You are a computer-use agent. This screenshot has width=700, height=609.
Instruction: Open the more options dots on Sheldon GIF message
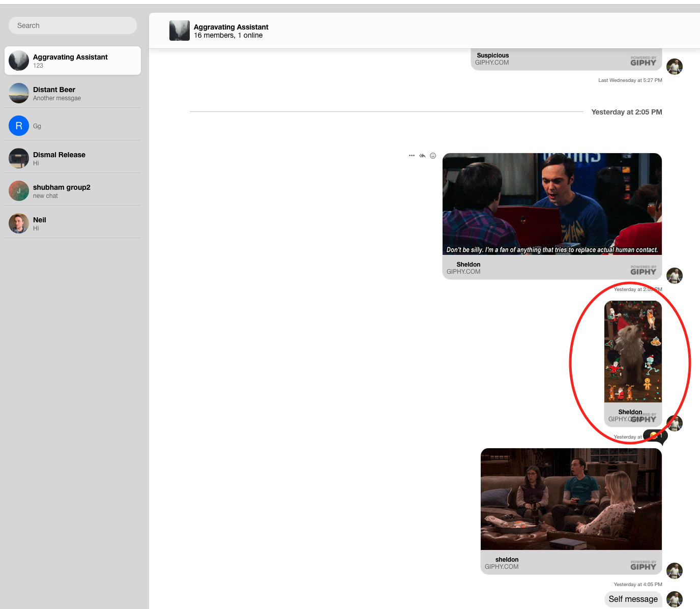pyautogui.click(x=412, y=156)
